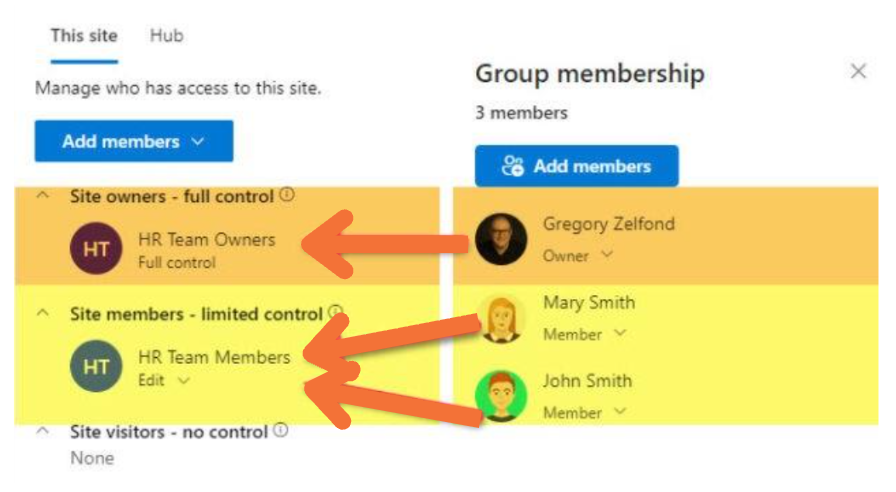Click the info icon beside Site visitors
This screenshot has width=896, height=492.
coord(281,431)
